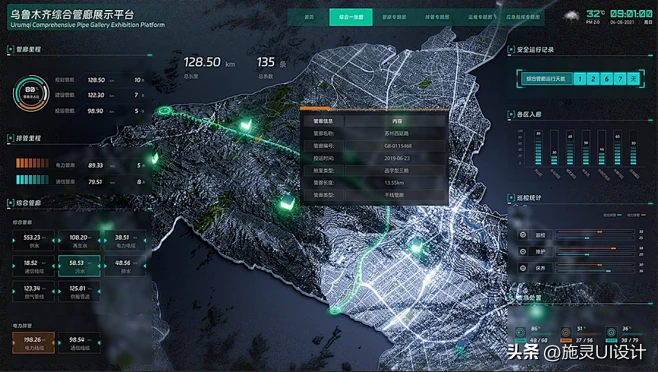Open the 应急指挥专题图 tab
658x372 pixels.
point(522,17)
